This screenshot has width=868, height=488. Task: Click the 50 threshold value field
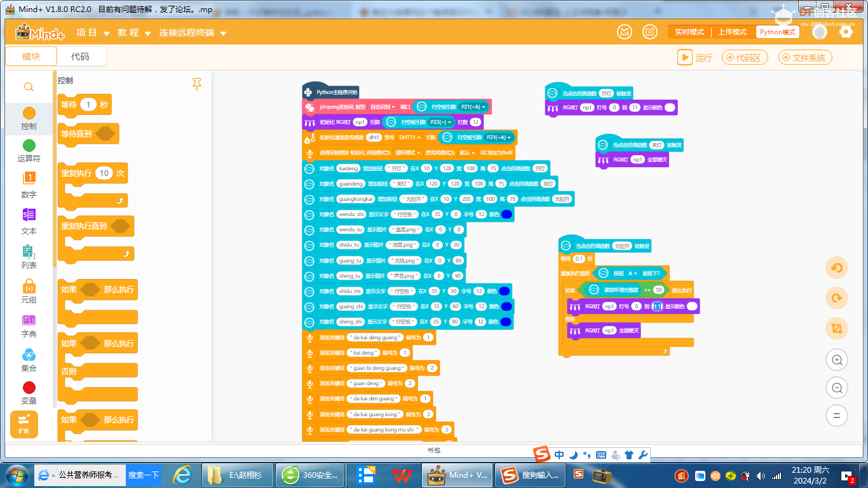[x=658, y=290]
